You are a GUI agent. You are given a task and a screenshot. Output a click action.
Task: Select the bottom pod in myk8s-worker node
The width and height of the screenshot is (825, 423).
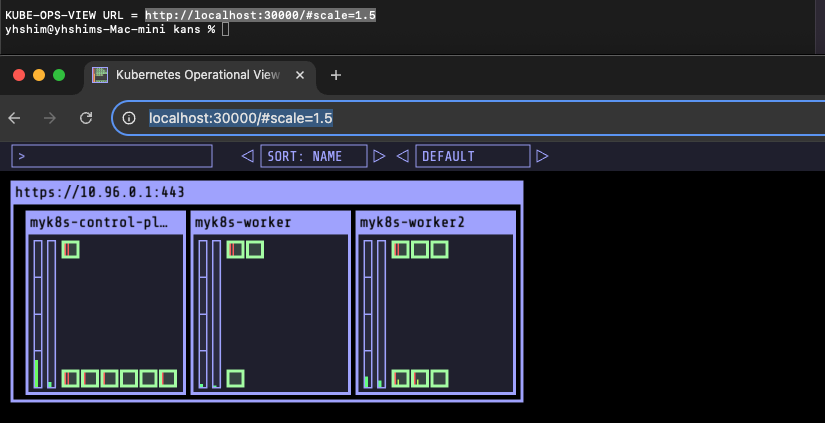[x=235, y=378]
